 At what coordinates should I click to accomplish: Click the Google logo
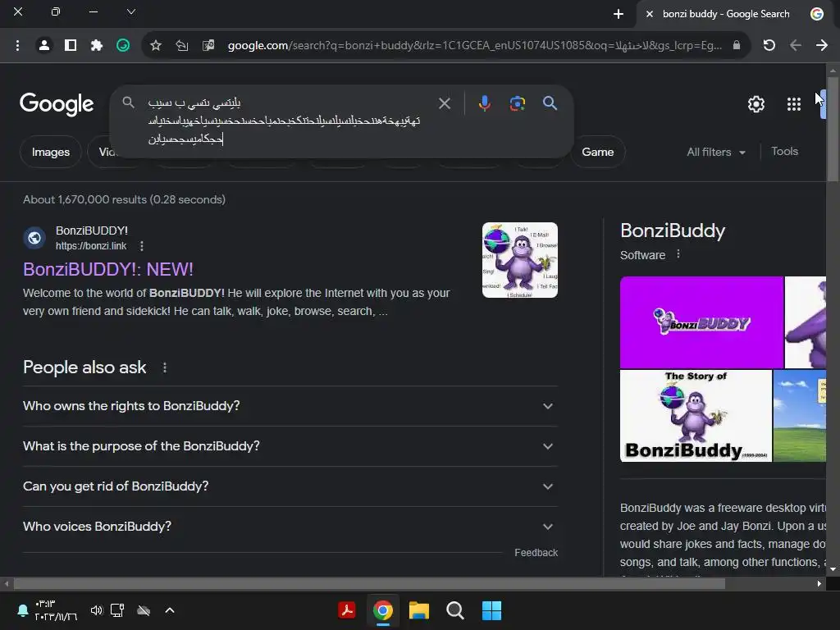coord(57,104)
